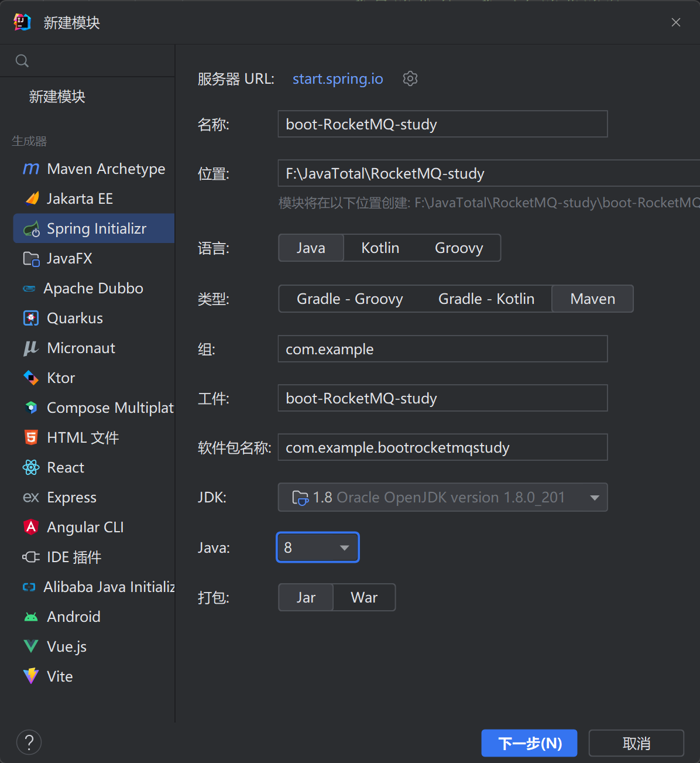
Task: Click the IDE plugin plug icon
Action: click(x=31, y=557)
